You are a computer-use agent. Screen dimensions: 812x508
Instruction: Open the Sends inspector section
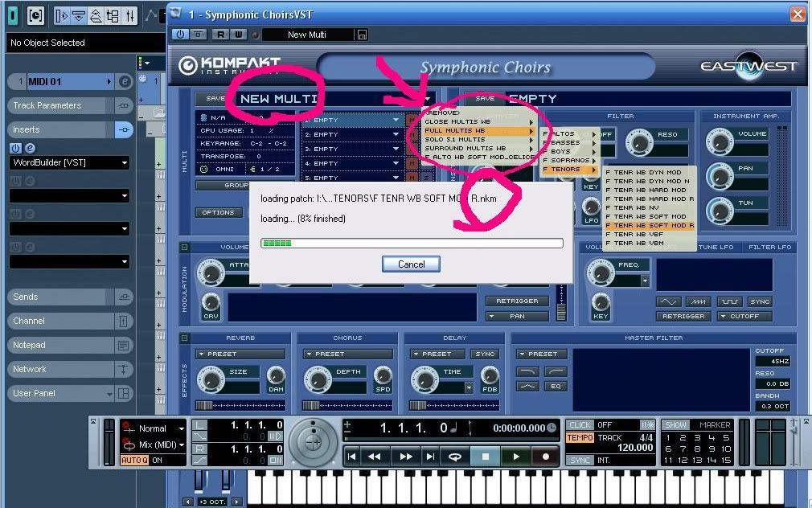point(60,297)
